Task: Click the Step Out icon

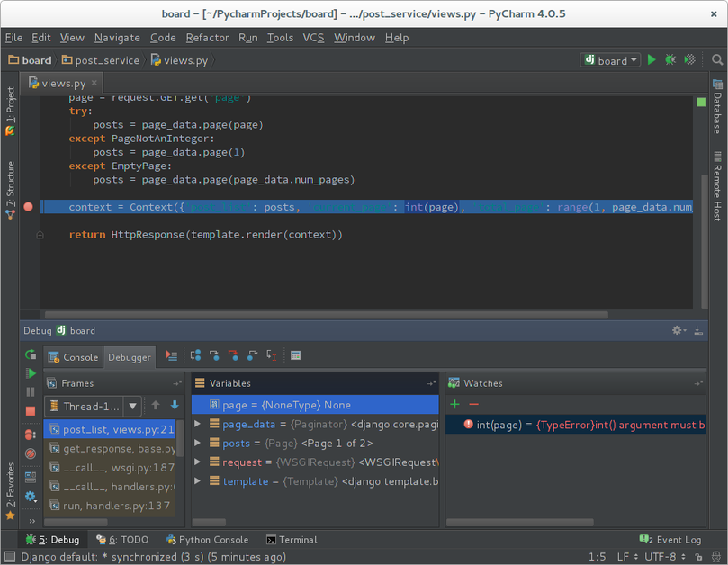Action: (252, 355)
